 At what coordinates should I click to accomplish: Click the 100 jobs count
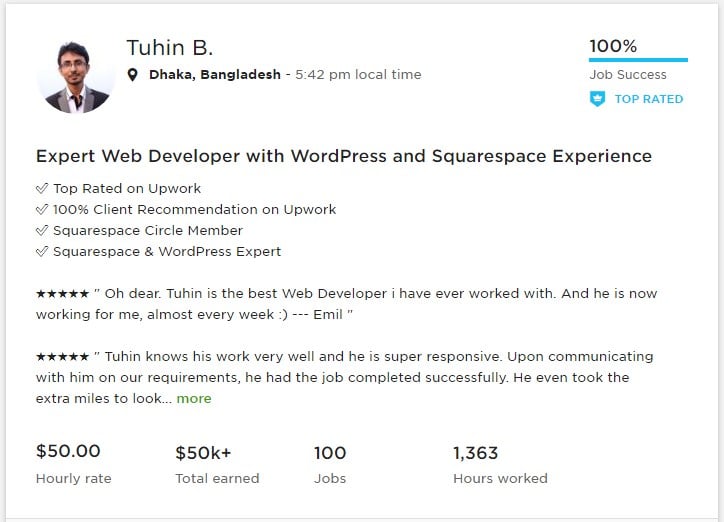coord(330,453)
